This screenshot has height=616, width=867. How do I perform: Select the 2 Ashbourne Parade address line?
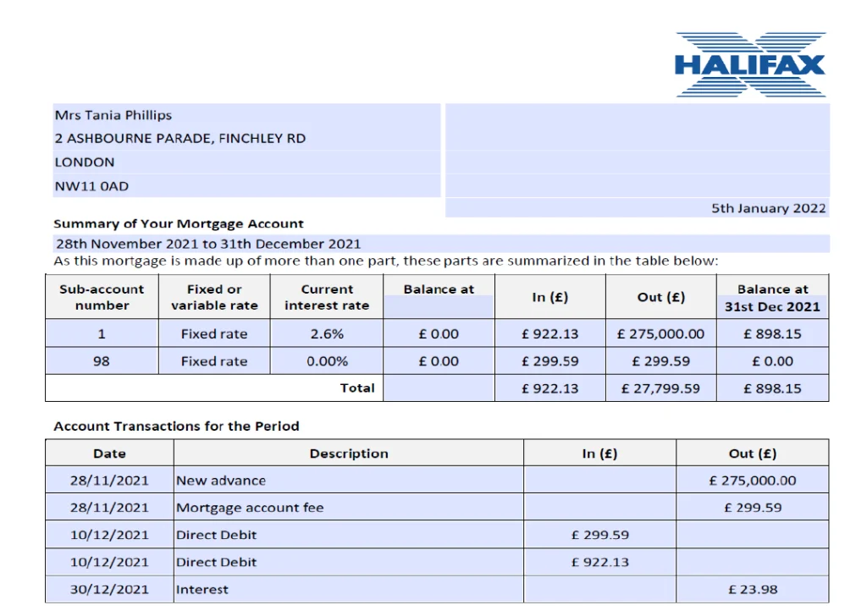[179, 139]
